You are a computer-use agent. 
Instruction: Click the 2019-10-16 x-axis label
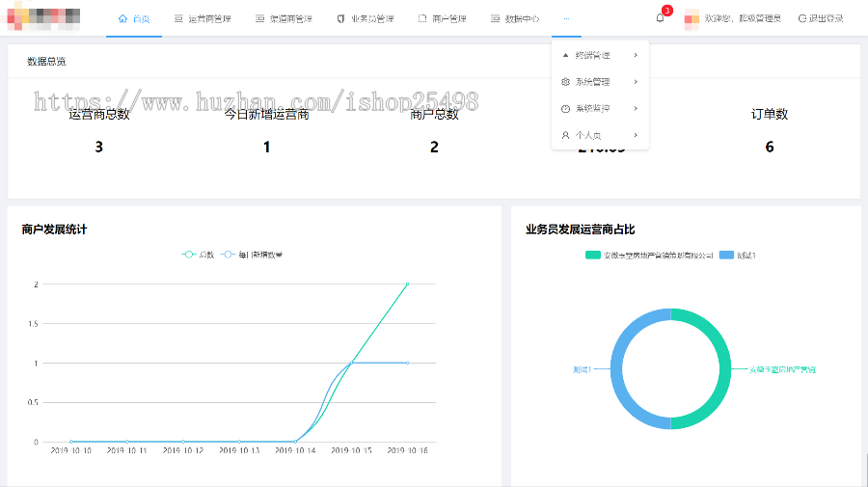(407, 450)
